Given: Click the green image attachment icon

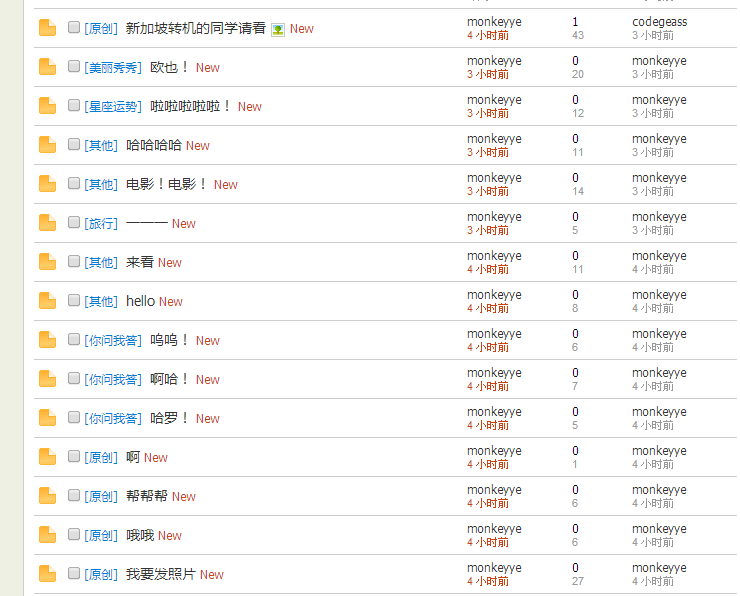Looking at the screenshot, I should click(x=278, y=30).
